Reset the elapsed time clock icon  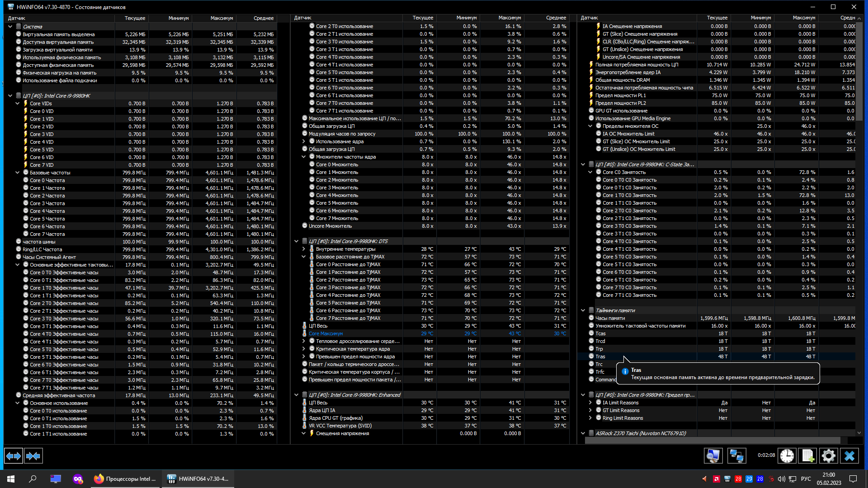[787, 456]
